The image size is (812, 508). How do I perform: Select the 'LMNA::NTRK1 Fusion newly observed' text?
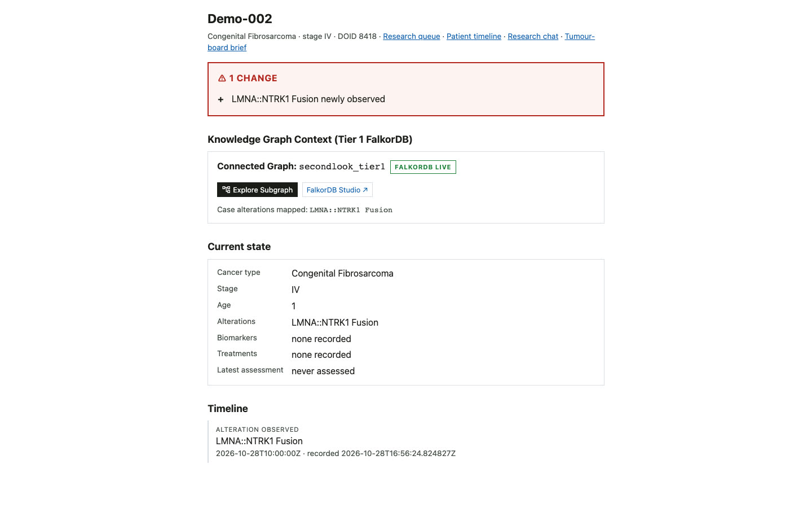[x=308, y=99]
